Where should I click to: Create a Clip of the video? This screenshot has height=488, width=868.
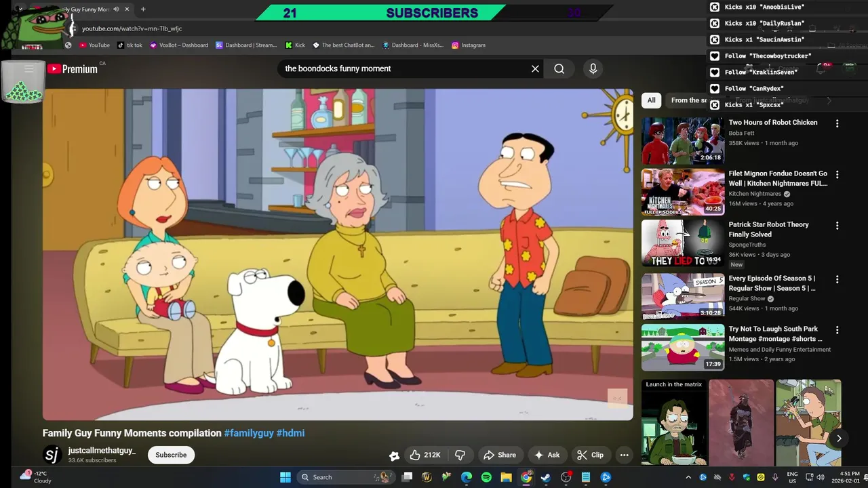(590, 455)
